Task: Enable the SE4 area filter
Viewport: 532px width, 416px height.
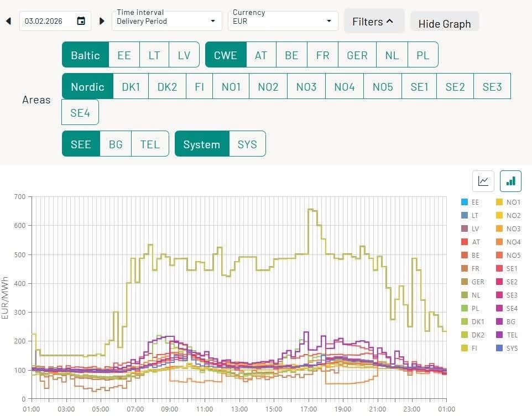Action: tap(80, 113)
